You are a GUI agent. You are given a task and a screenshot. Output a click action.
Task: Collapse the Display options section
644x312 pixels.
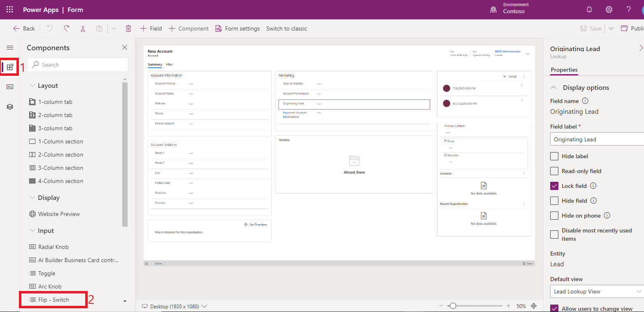click(554, 87)
